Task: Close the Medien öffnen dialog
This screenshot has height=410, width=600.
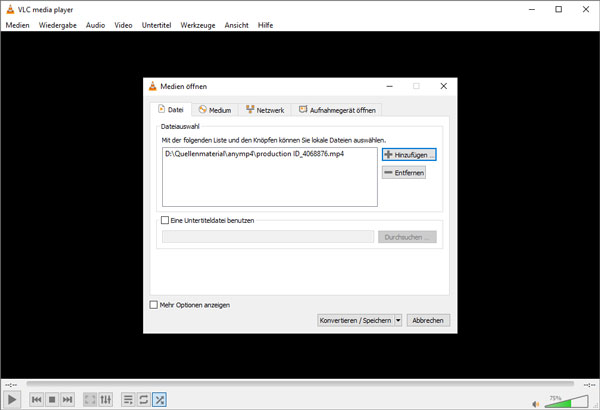Action: (443, 86)
